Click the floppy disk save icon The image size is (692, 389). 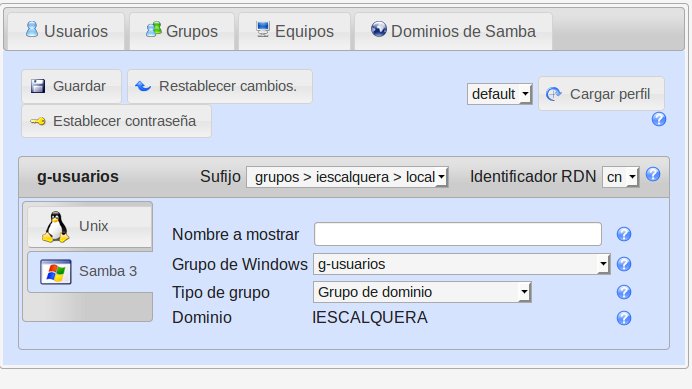pyautogui.click(x=38, y=86)
